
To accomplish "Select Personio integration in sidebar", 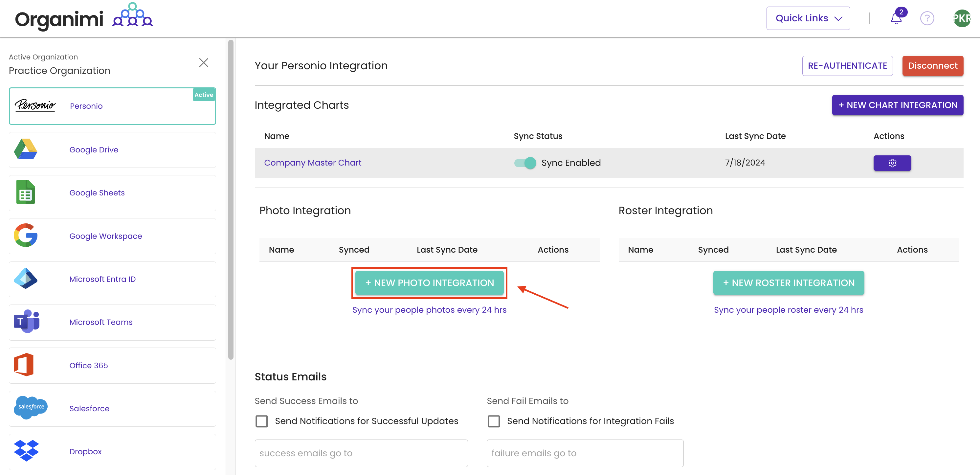I will 112,106.
